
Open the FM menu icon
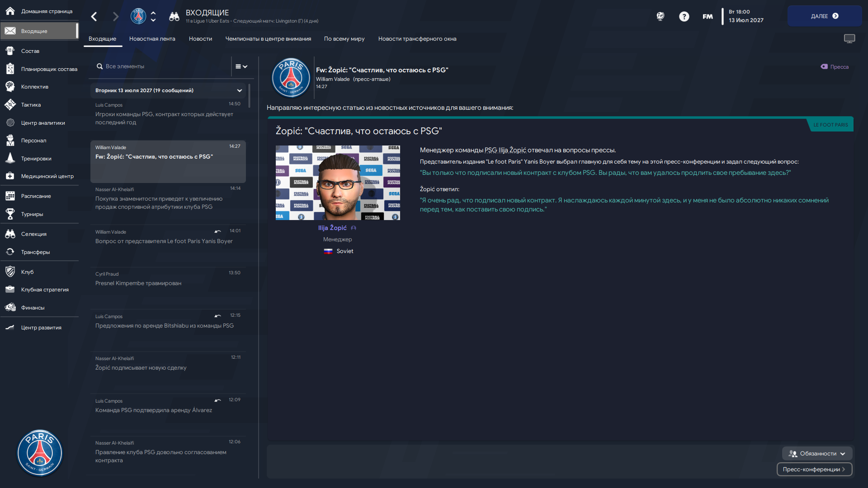(x=708, y=17)
